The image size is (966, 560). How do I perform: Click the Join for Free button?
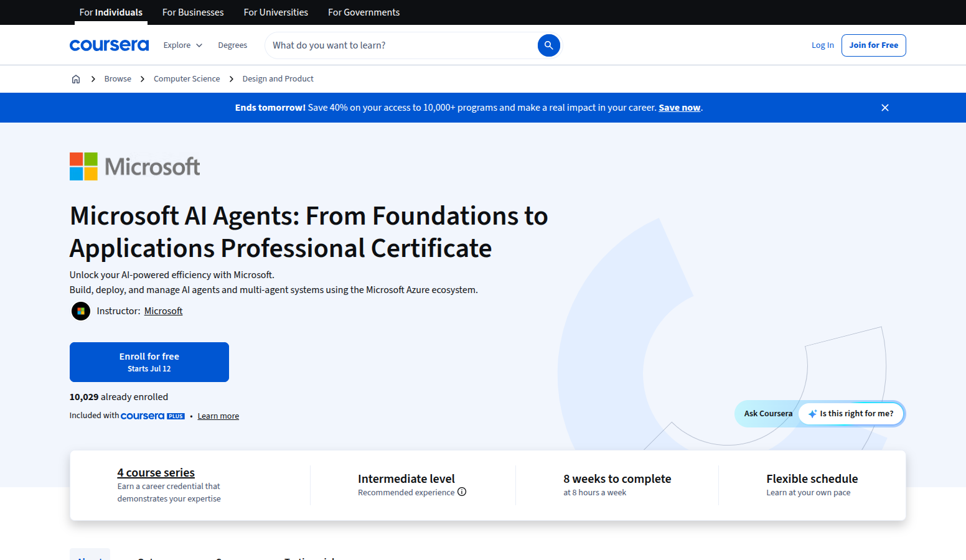[x=874, y=45]
